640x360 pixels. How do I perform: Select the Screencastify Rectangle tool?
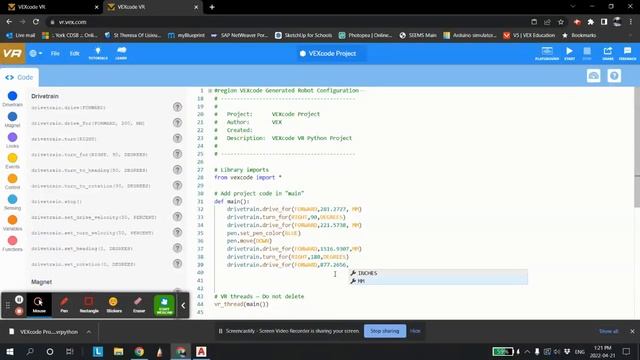tap(89, 305)
